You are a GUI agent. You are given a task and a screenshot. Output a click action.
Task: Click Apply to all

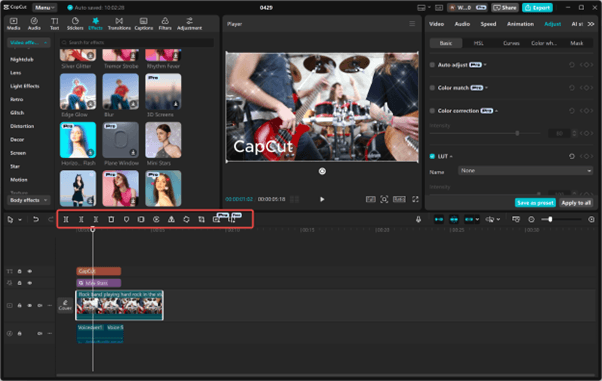576,203
